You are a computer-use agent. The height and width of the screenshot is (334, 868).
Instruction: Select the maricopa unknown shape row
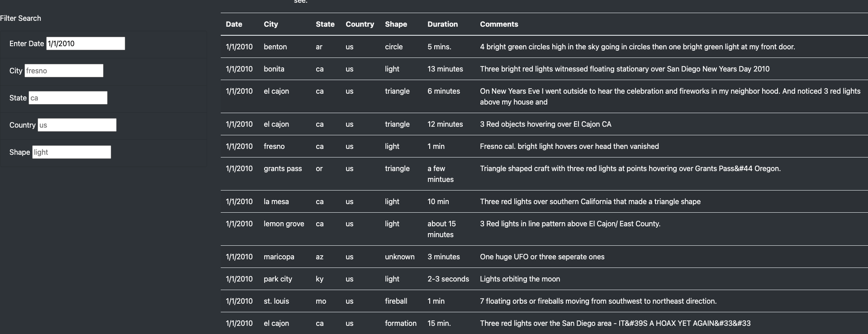(407, 257)
